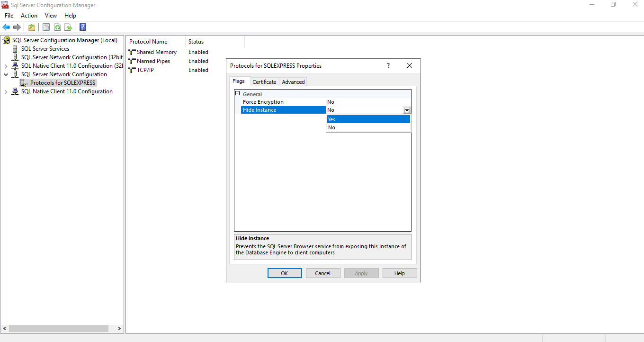Open the Action menu
Viewport: 644px width, 342px height.
click(x=29, y=16)
